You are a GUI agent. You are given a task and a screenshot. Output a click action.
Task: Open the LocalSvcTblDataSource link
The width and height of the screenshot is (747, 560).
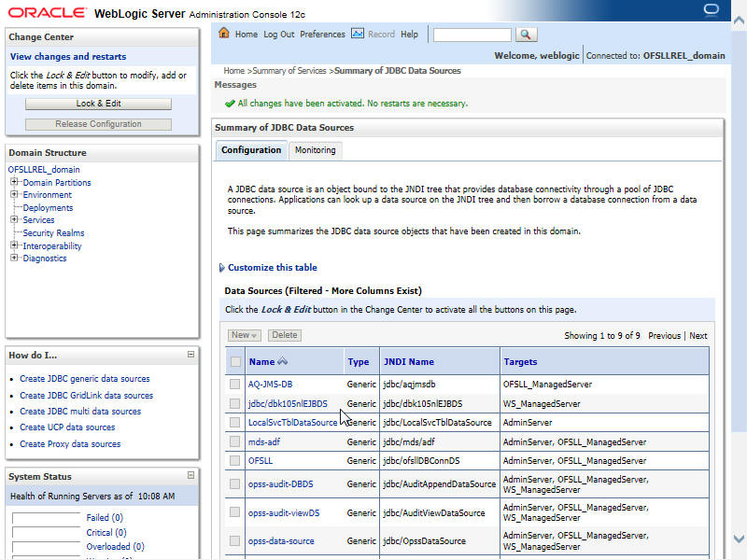pos(292,423)
